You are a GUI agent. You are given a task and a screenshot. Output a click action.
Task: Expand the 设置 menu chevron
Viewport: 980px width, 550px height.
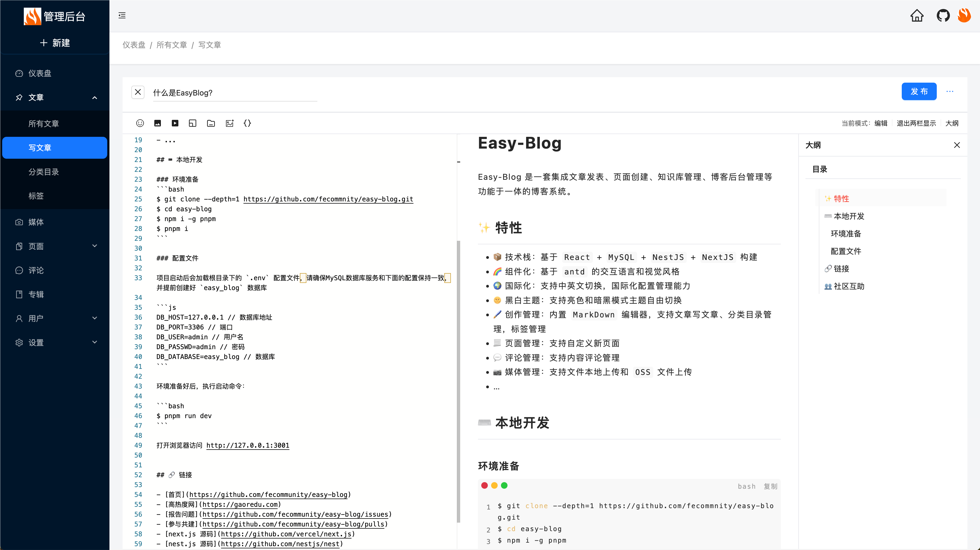pos(95,342)
